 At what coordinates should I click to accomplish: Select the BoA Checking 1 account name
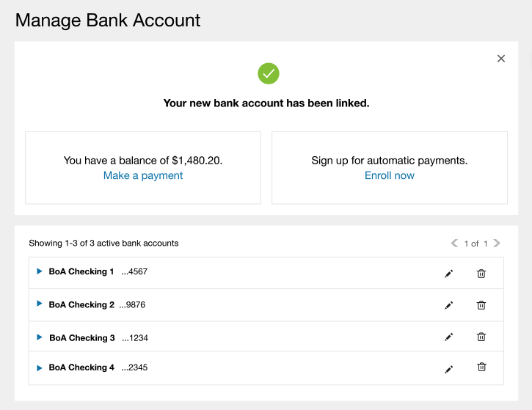pos(81,271)
